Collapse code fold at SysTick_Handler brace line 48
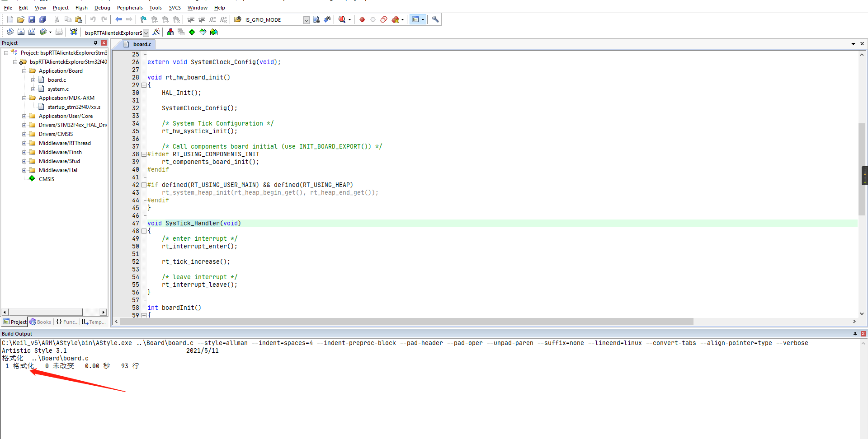This screenshot has width=868, height=439. (x=144, y=231)
